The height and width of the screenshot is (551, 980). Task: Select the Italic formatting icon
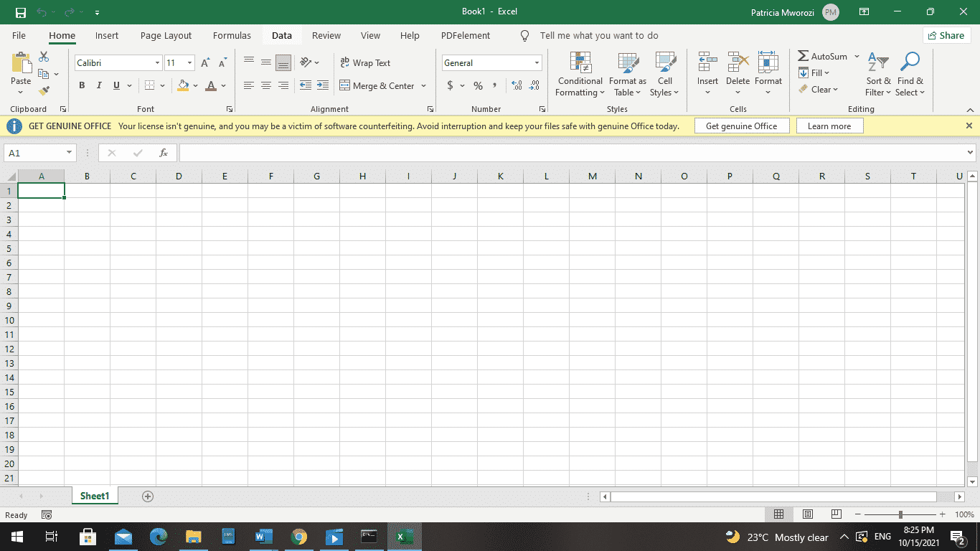pyautogui.click(x=98, y=85)
